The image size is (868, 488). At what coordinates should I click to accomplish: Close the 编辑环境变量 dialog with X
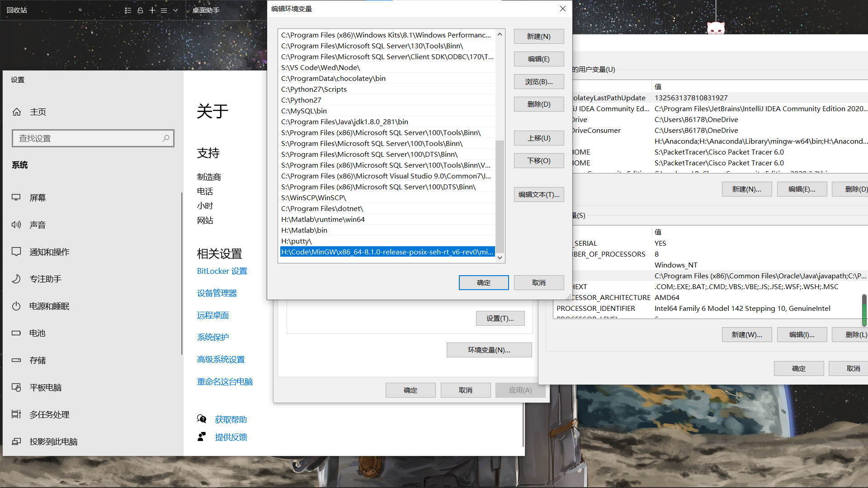[563, 9]
